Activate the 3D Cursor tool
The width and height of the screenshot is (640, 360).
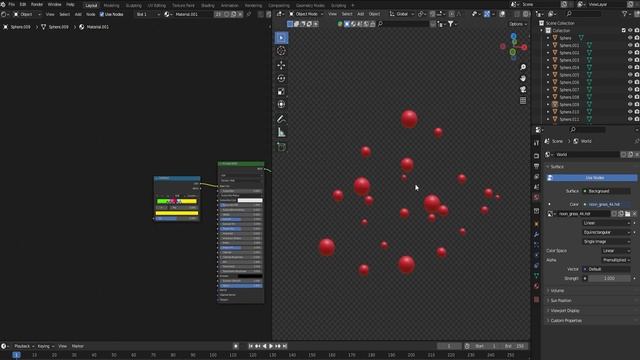pyautogui.click(x=281, y=51)
